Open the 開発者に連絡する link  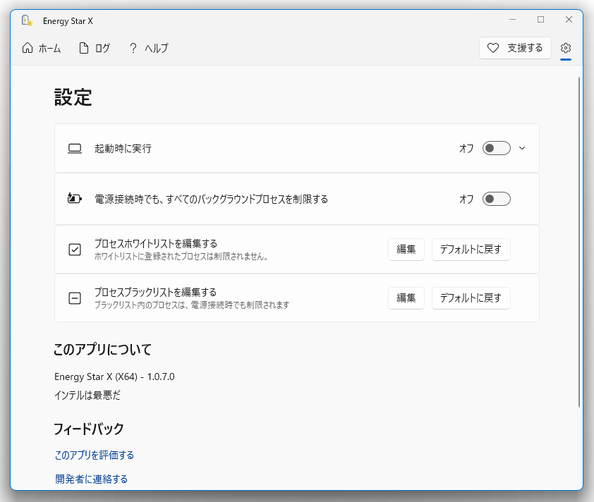91,479
